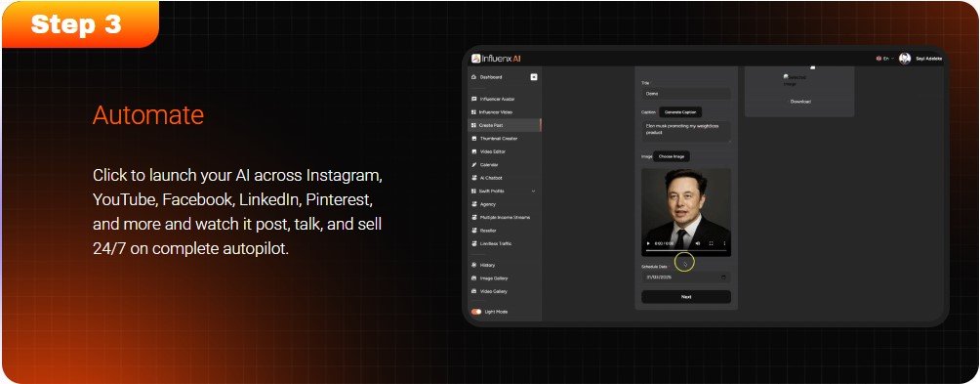Click the Limitless Traffic sidebar icon
The height and width of the screenshot is (384, 980).
[473, 243]
